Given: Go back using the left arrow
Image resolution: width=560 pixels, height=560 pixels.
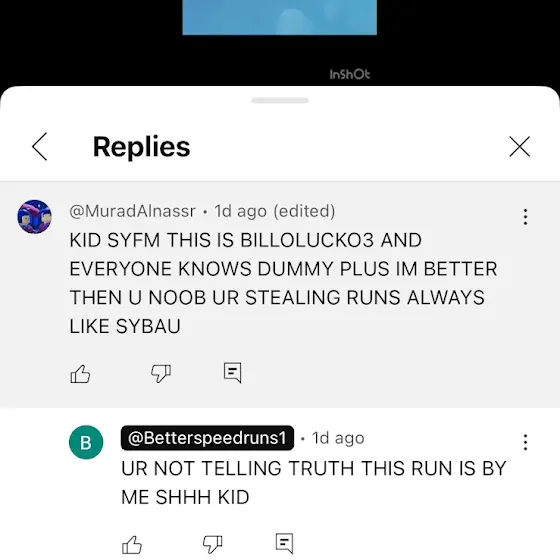Looking at the screenshot, I should (x=39, y=146).
